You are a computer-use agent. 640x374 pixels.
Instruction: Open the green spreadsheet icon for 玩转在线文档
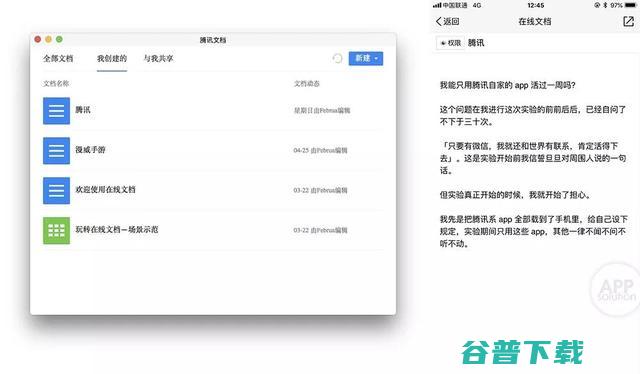(56, 231)
